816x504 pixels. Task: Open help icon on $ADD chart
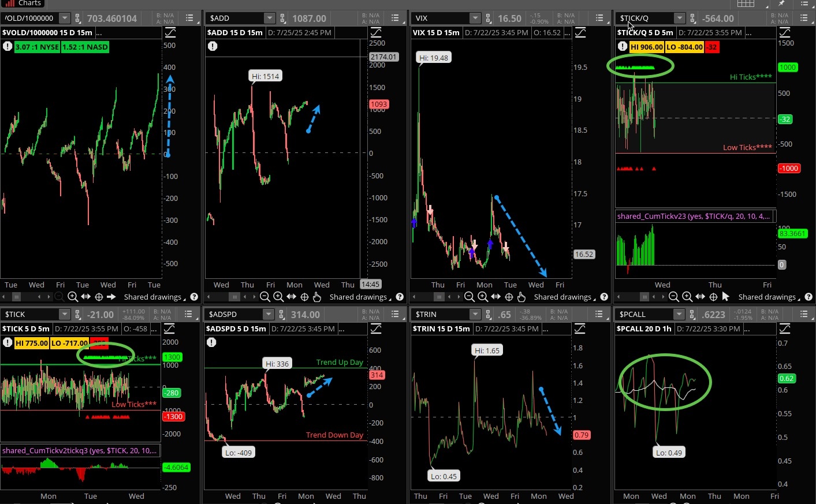point(399,297)
